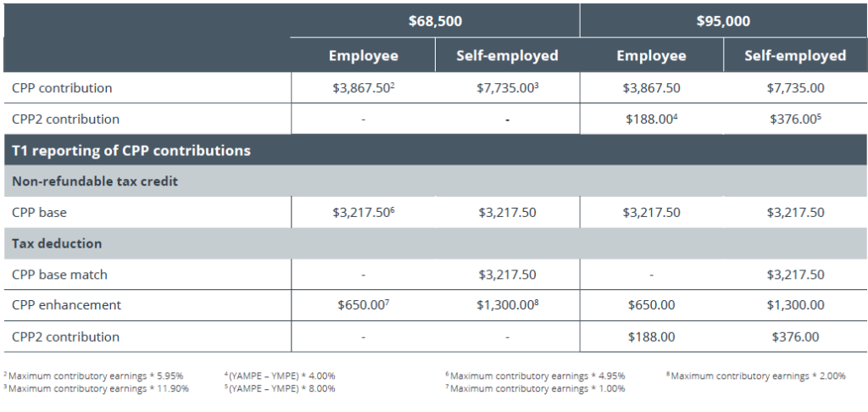
Task: Select footnote 3 mentioning 11.90%
Action: point(96,389)
